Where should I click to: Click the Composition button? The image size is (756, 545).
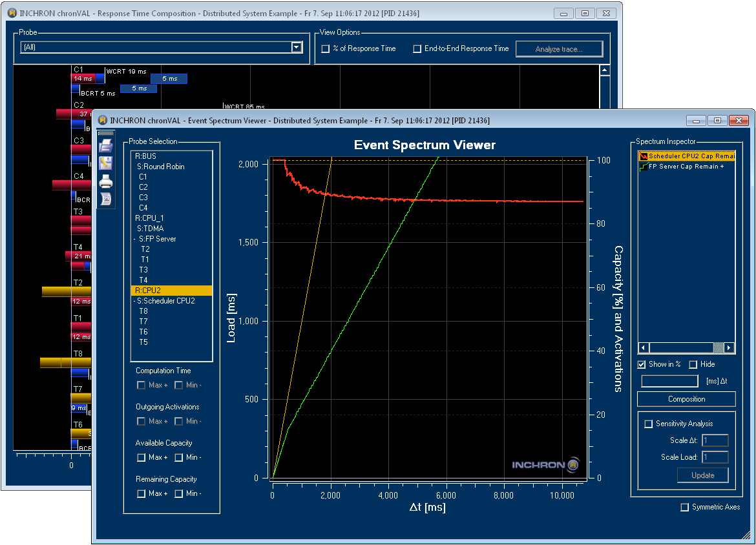pyautogui.click(x=687, y=399)
